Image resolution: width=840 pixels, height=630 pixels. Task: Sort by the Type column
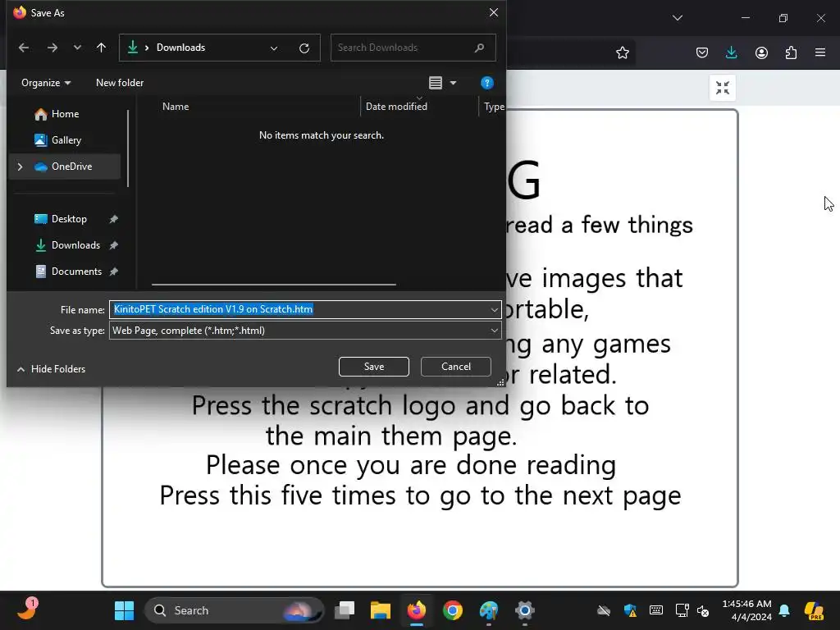point(494,107)
